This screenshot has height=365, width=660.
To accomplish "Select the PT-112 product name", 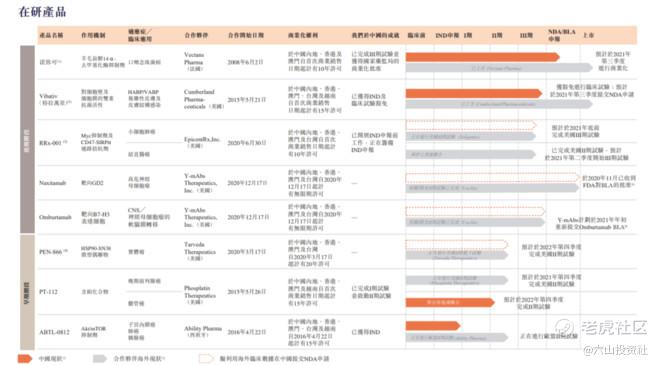I will pyautogui.click(x=48, y=292).
